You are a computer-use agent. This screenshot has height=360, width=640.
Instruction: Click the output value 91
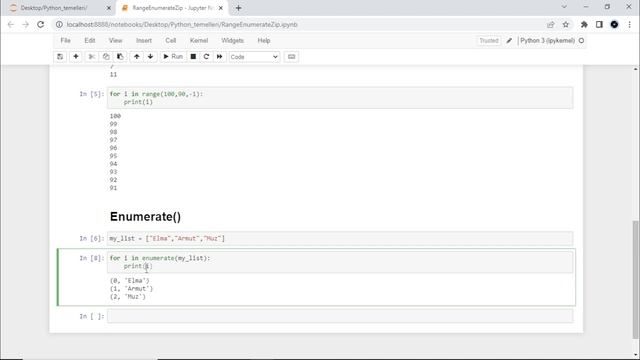[113, 188]
